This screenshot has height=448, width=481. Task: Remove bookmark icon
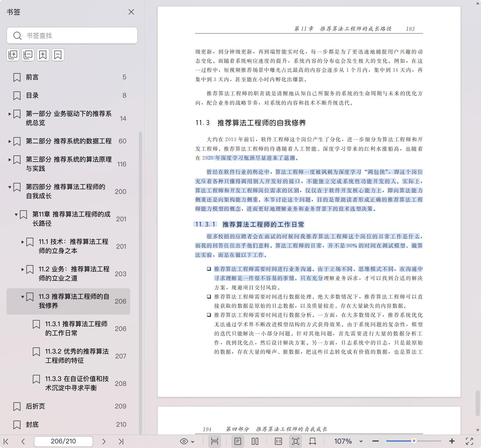58,55
